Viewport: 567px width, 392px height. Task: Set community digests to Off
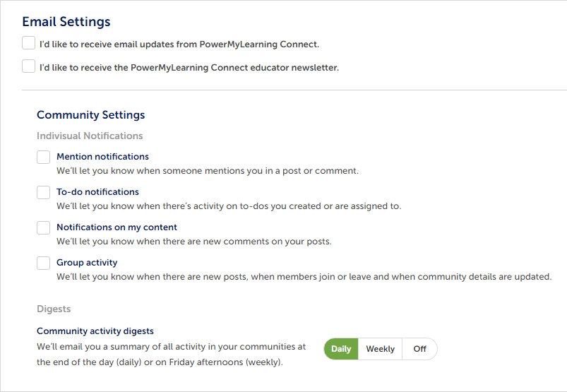[x=419, y=349]
